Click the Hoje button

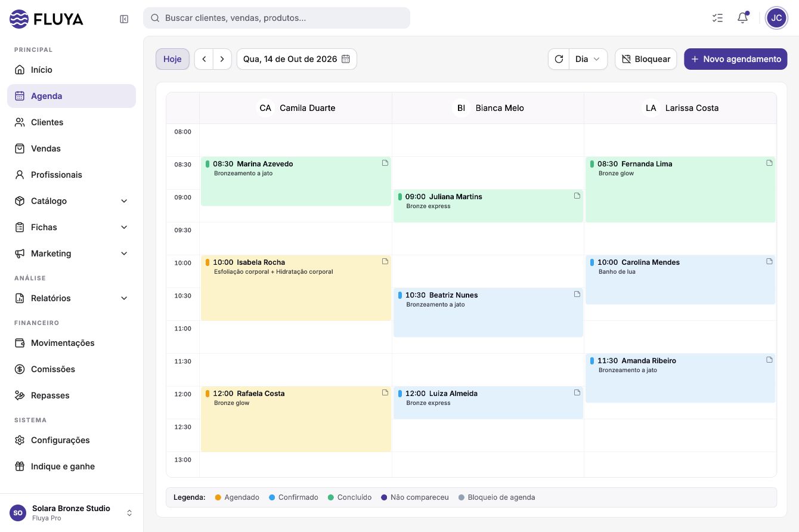172,59
